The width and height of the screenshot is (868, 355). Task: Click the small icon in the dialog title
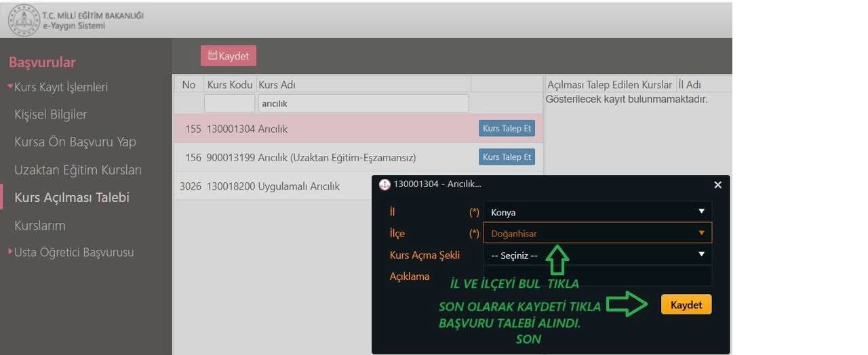click(x=384, y=184)
